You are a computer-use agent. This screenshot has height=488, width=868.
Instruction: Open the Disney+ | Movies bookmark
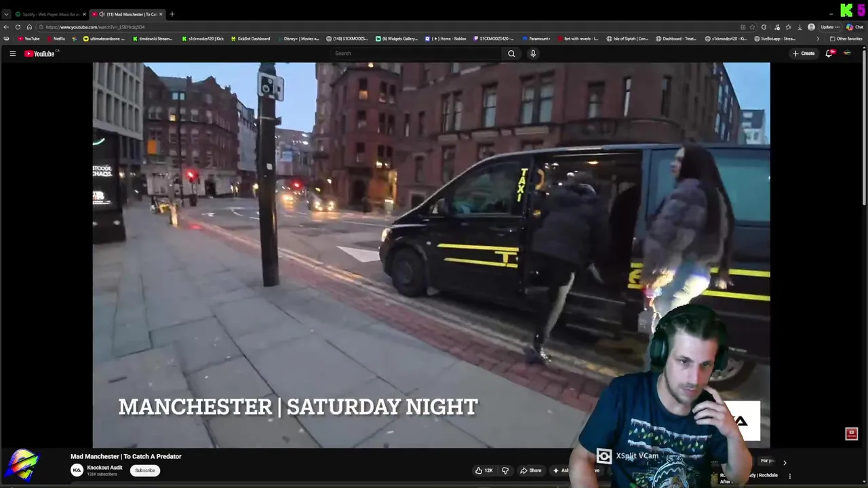tap(298, 39)
